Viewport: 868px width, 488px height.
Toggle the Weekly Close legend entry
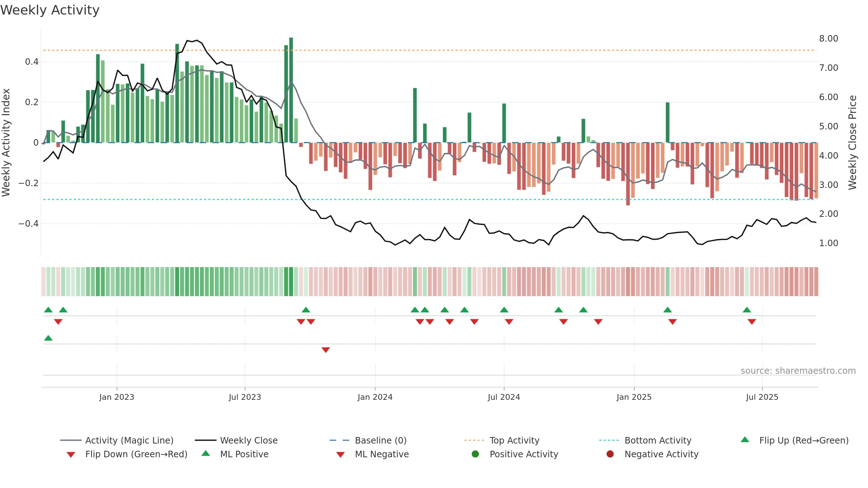pyautogui.click(x=236, y=440)
